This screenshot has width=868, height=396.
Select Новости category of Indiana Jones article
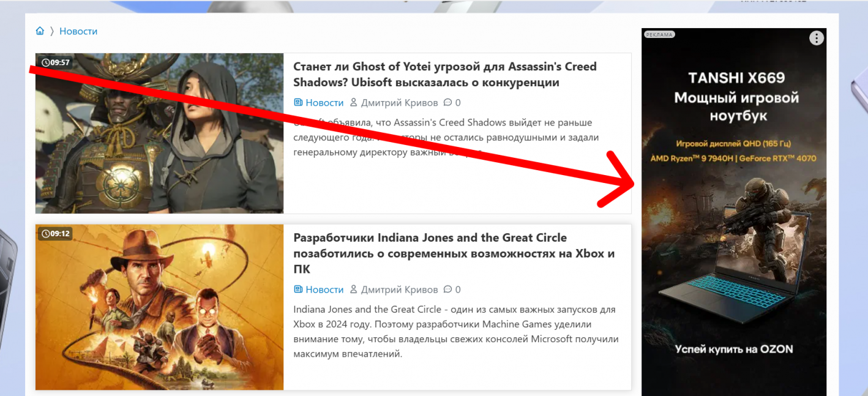[324, 290]
